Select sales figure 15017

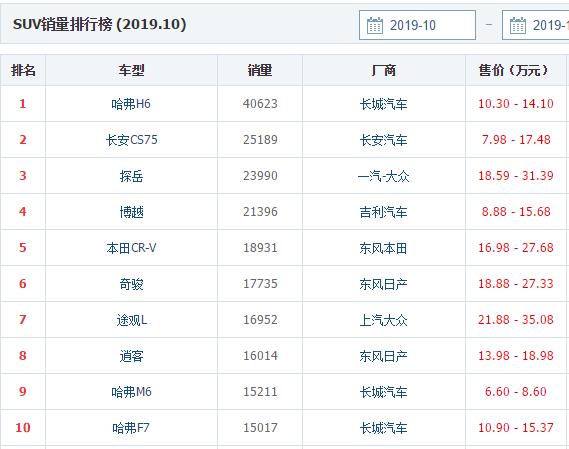tap(260, 428)
